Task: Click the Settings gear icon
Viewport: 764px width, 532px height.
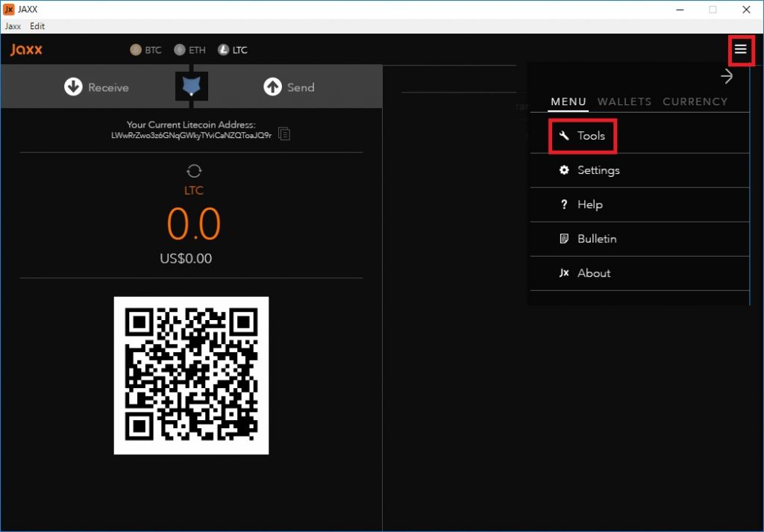Action: point(564,170)
